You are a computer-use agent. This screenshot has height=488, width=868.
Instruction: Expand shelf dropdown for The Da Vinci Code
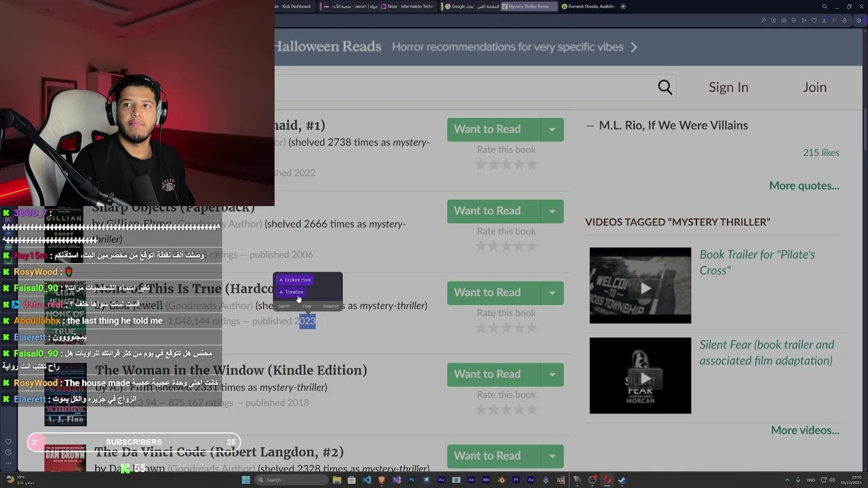pyautogui.click(x=552, y=456)
